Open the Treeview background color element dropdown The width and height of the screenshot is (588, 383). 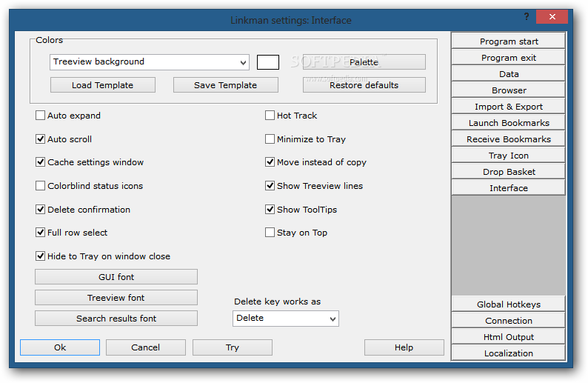[x=150, y=62]
